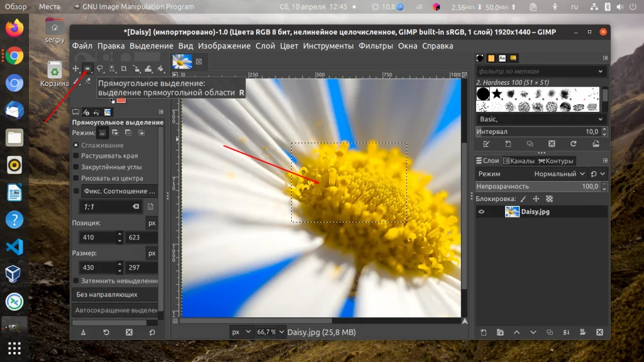Screen dimensions: 644x362
Task: Select the Fuzzy Select tool
Action: [112, 68]
